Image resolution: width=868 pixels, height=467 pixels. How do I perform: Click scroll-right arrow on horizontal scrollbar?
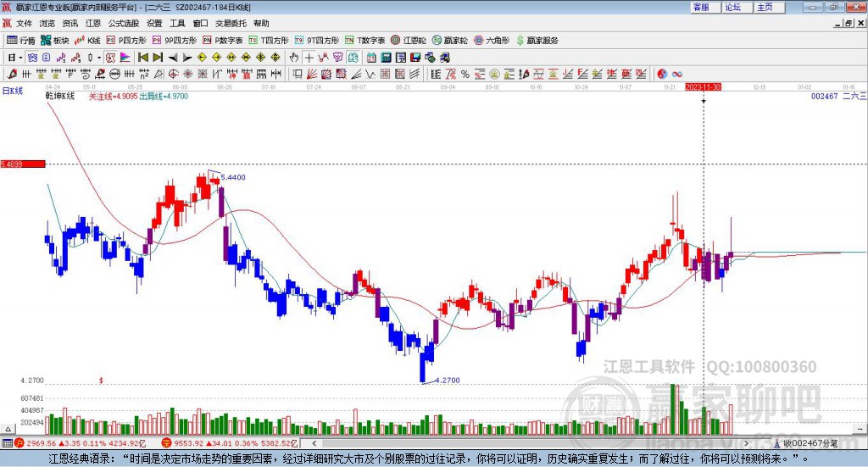[x=746, y=443]
